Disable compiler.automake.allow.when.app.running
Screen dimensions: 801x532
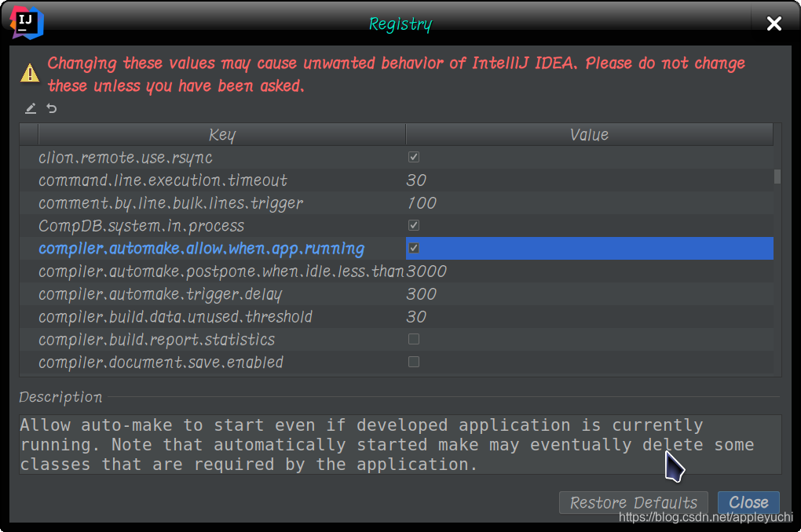(x=414, y=248)
